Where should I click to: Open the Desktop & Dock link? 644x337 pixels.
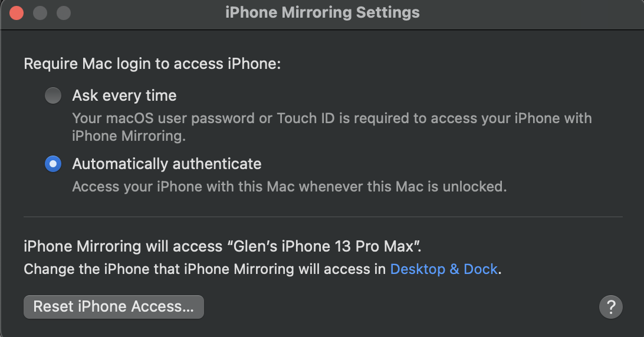point(445,269)
